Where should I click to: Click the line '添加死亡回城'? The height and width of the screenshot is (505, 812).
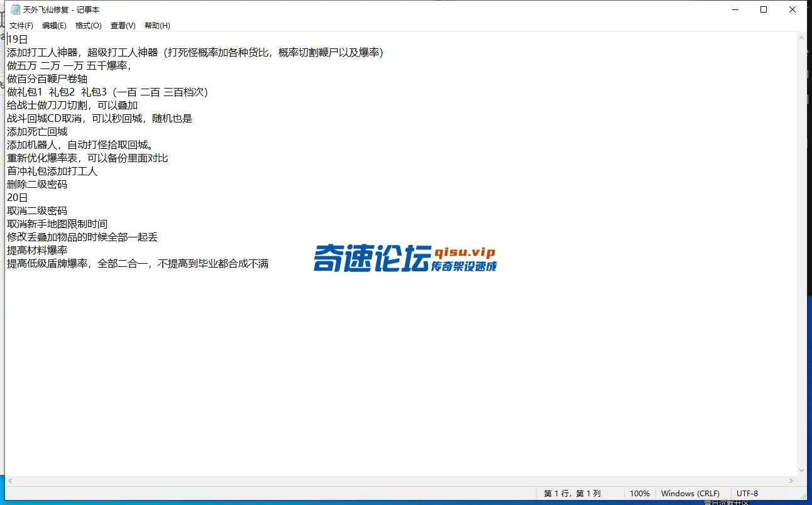(x=37, y=131)
